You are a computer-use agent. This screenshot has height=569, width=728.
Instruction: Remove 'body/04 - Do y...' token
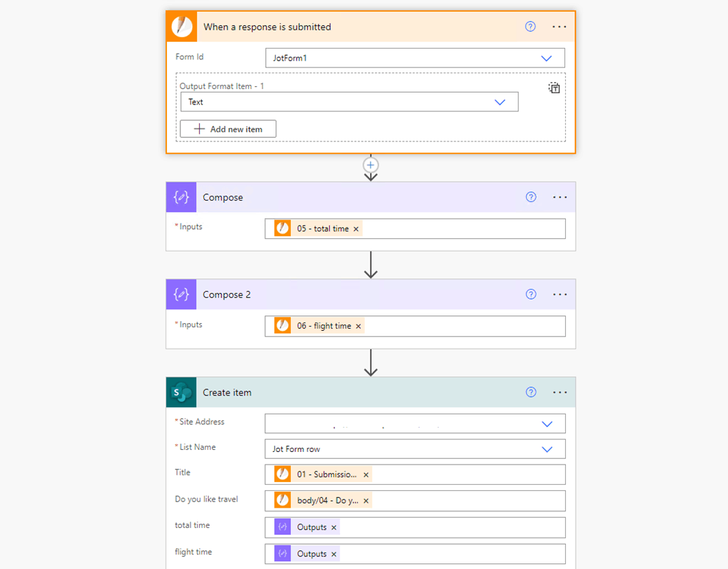click(366, 501)
